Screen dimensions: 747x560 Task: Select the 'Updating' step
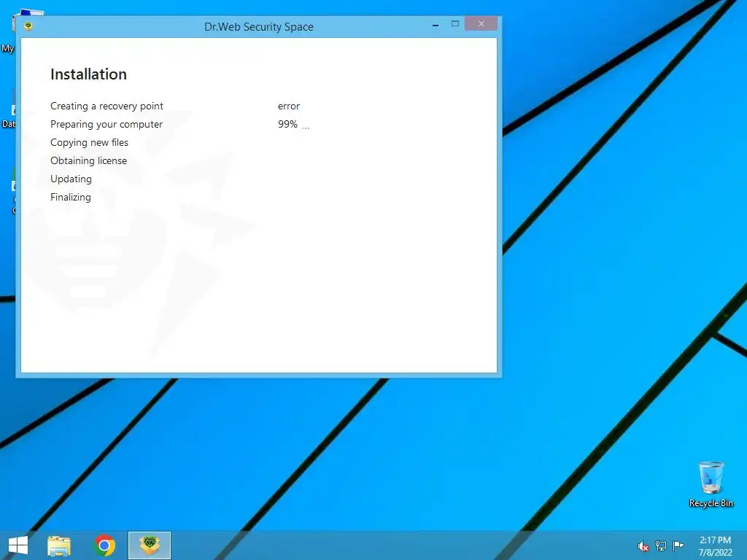point(71,179)
